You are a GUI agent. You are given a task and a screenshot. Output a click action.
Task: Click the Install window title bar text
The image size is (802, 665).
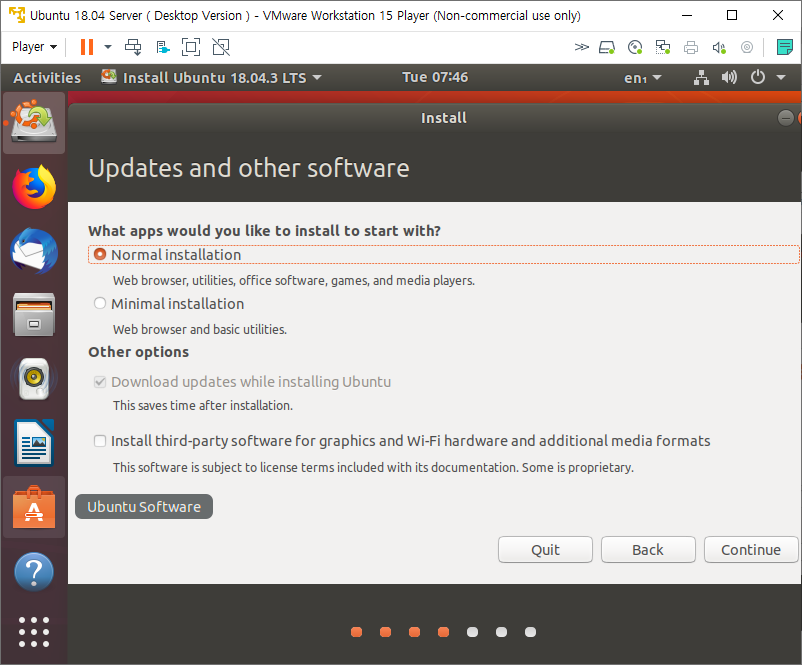click(443, 118)
